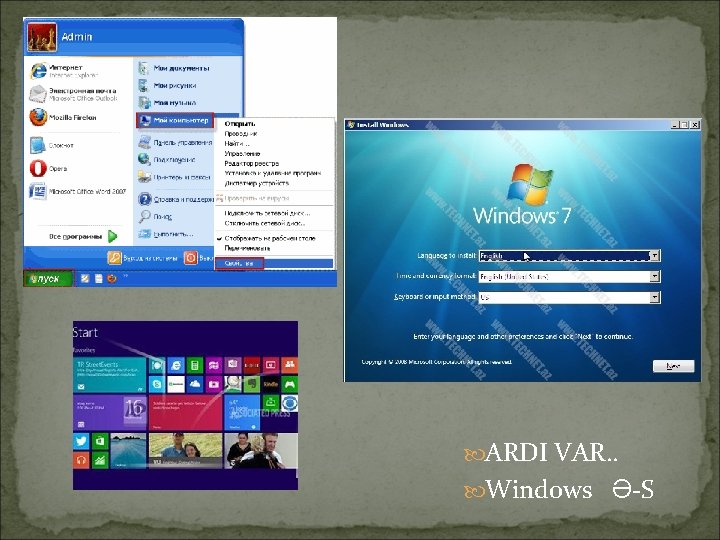720x540 pixels.
Task: Open Мои документы folder
Action: [174, 68]
